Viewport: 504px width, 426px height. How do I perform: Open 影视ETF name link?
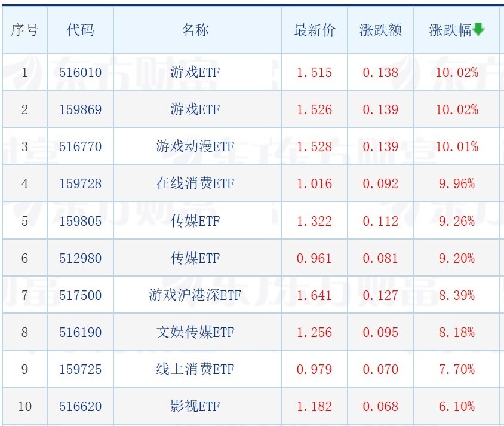[x=195, y=406]
